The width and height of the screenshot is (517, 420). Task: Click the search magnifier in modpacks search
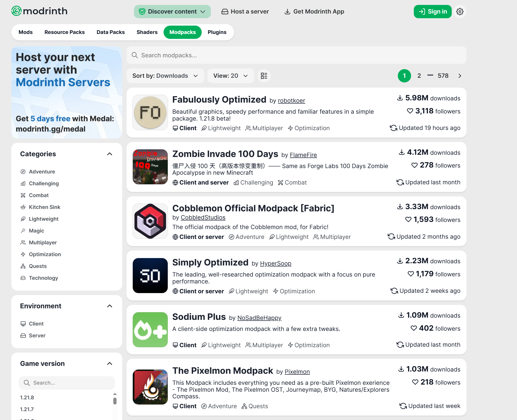135,55
